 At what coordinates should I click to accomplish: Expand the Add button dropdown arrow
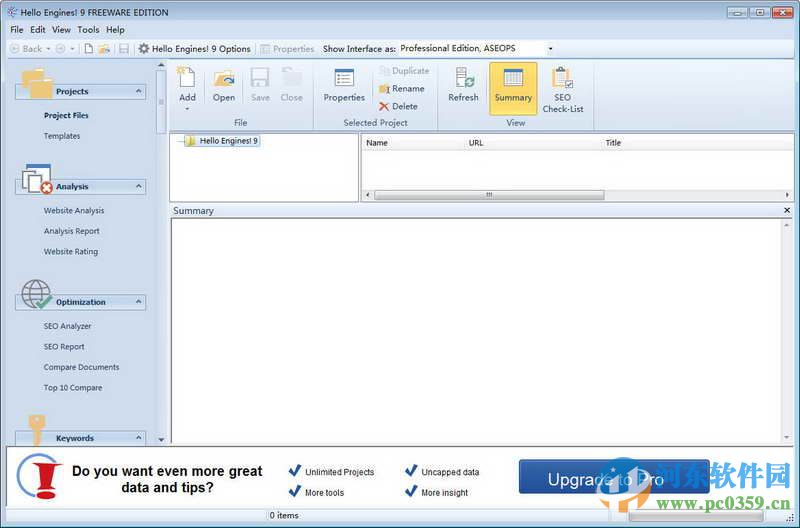pyautogui.click(x=187, y=109)
